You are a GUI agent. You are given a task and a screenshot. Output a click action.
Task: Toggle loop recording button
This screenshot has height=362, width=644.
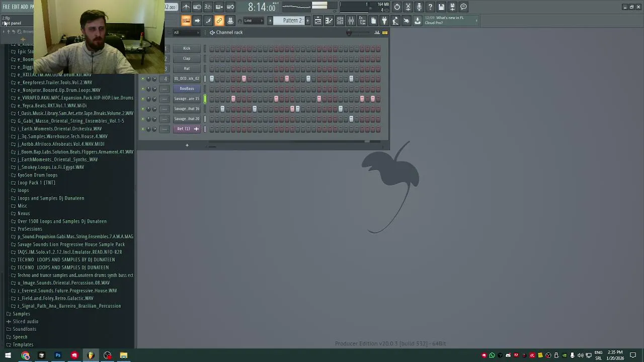pos(230,7)
